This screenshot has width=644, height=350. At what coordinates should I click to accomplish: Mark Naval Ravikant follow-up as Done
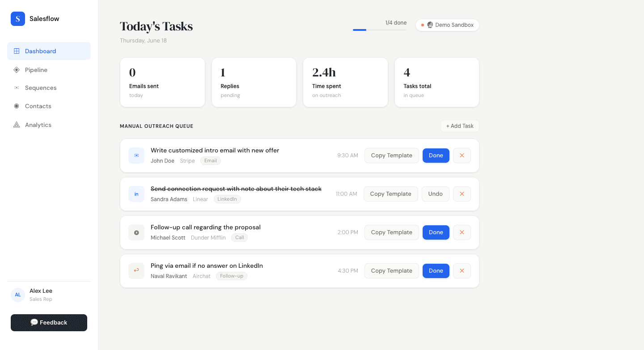pos(436,271)
